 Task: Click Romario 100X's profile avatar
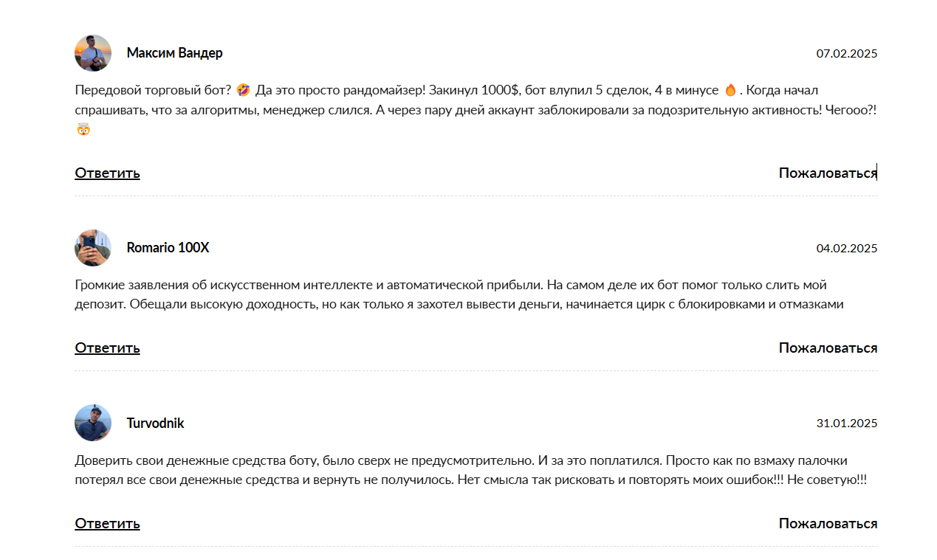(93, 248)
